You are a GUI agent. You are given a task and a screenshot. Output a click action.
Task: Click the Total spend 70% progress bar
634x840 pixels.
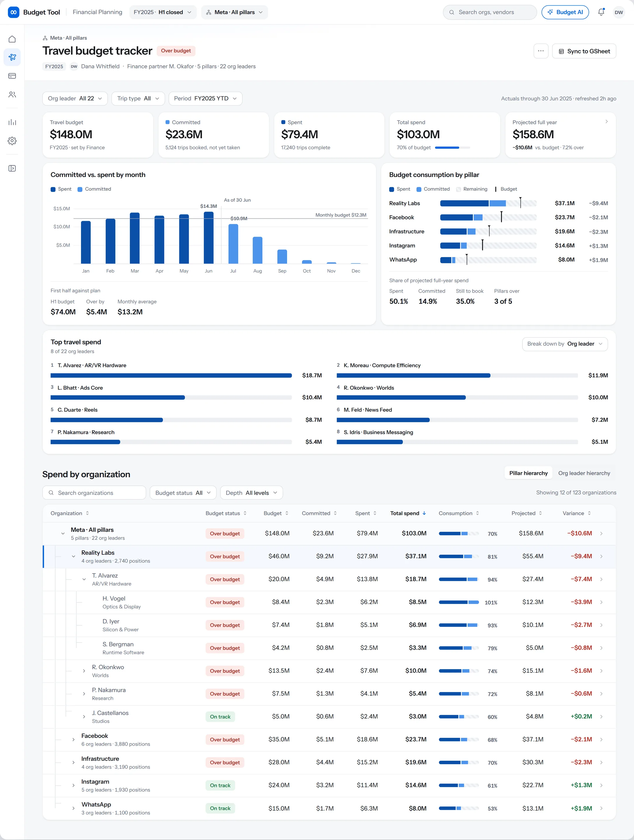[452, 147]
